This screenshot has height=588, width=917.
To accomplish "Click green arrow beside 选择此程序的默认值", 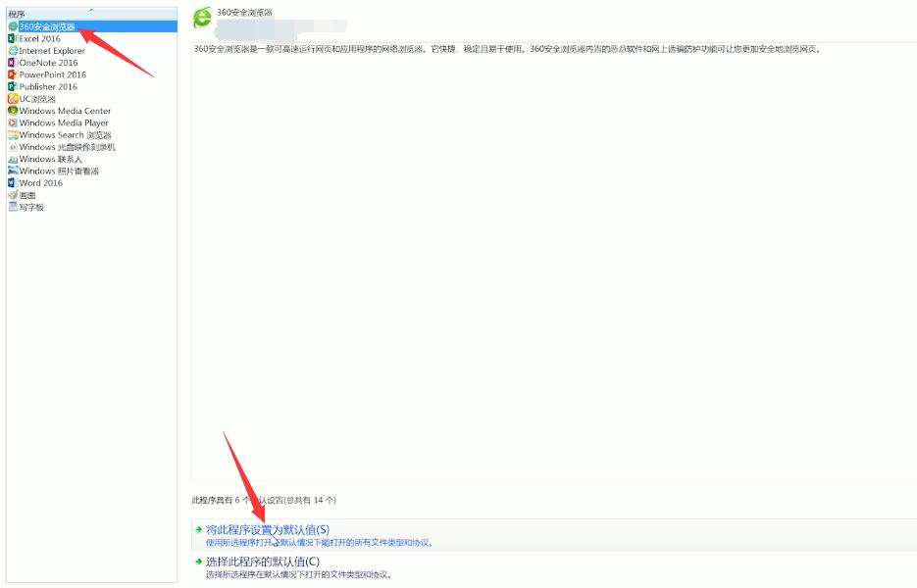I will click(199, 562).
